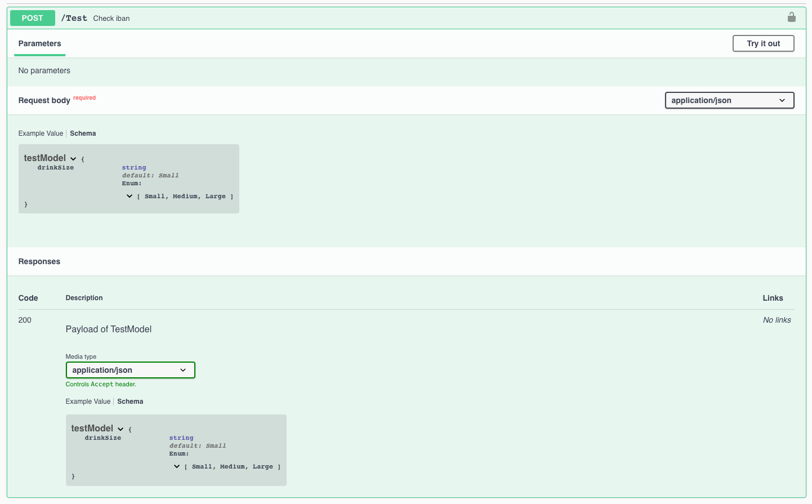This screenshot has height=504, width=812.
Task: Click the Controls Accept header link
Action: (x=101, y=384)
